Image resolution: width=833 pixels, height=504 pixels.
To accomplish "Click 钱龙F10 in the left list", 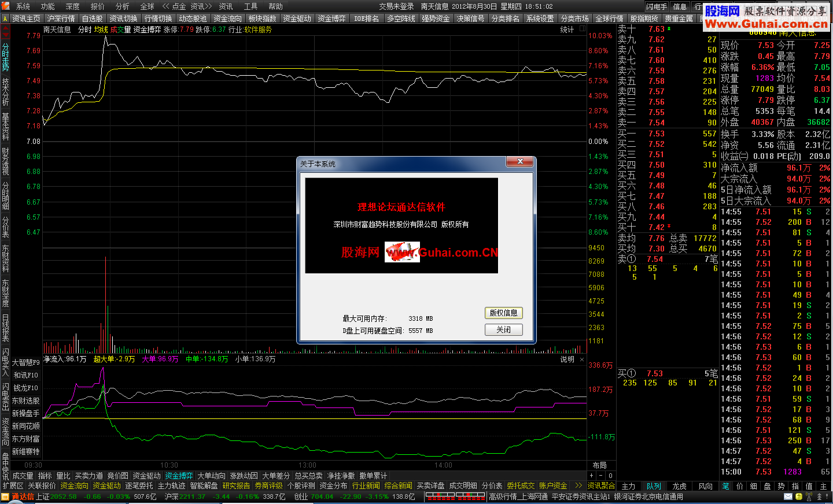I will click(26, 388).
